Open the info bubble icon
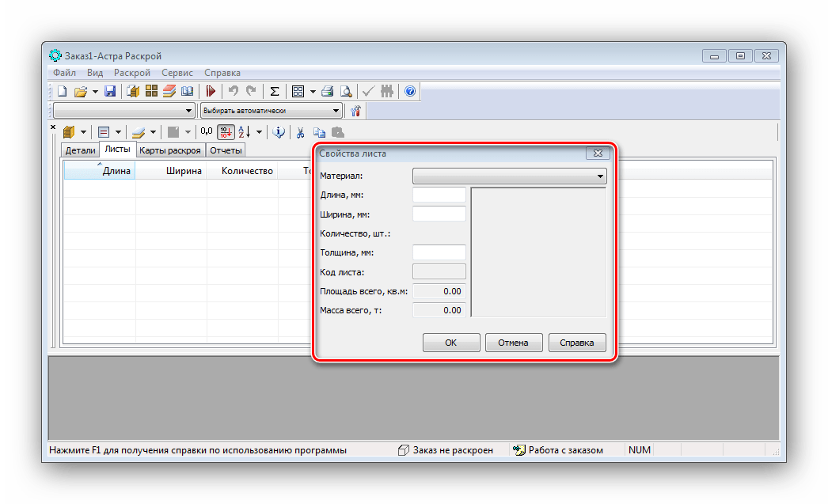The height and width of the screenshot is (504, 828). 279,132
